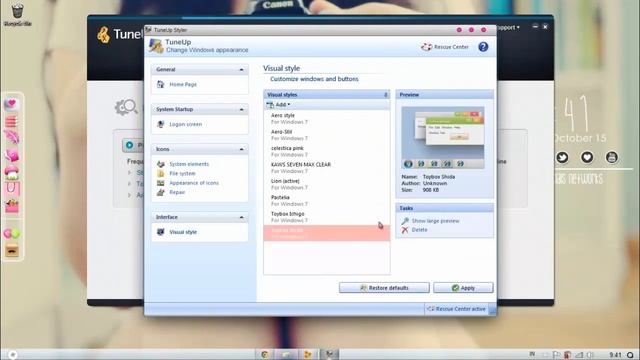This screenshot has height=360, width=640.
Task: Click the Home Page icon in General
Action: pyautogui.click(x=160, y=84)
